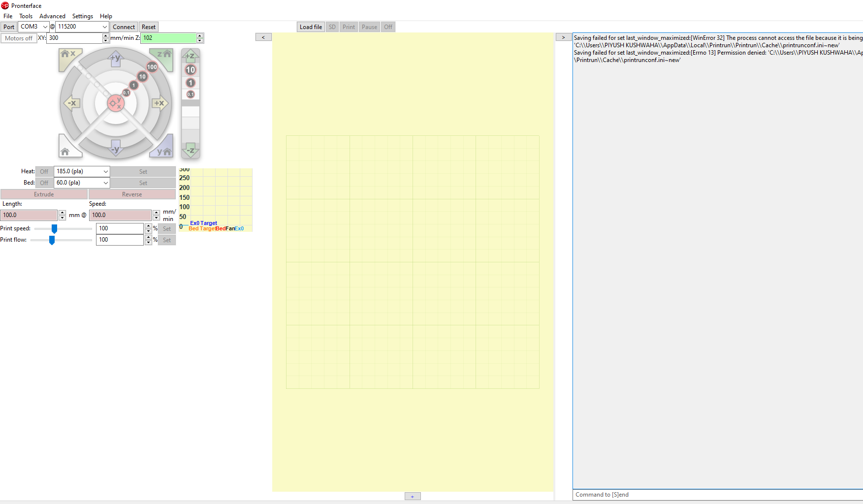Screen dimensions: 863x504
Task: Click the Print button
Action: point(349,27)
